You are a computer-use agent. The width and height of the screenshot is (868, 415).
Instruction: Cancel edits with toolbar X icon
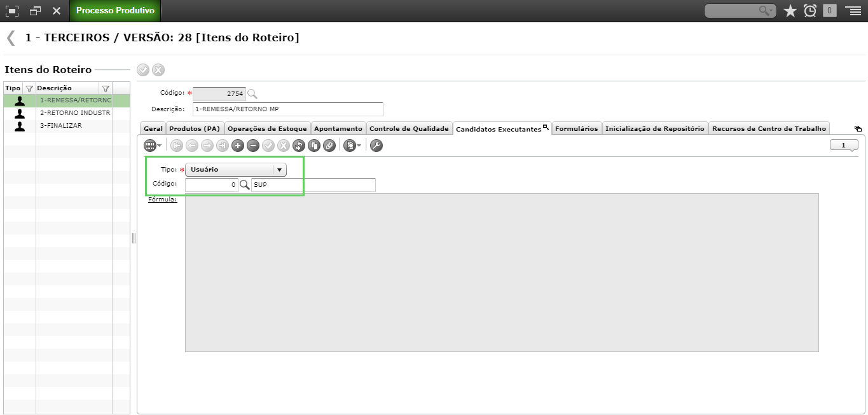284,146
